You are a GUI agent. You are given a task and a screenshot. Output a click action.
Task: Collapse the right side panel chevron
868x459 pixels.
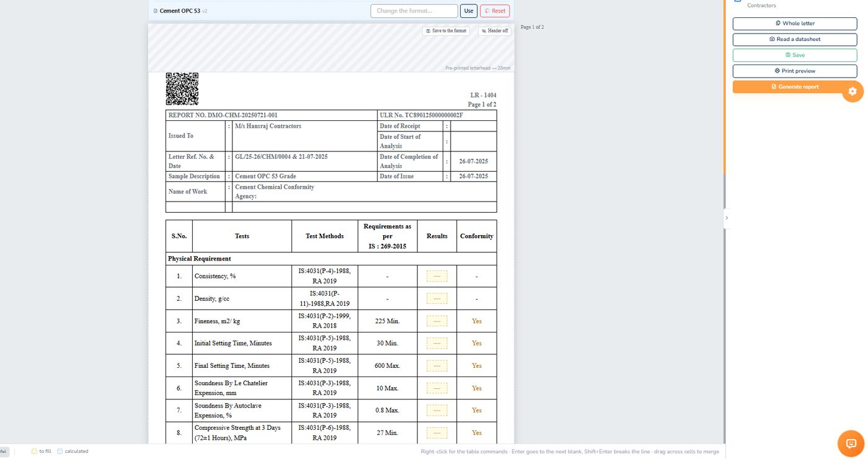tap(727, 218)
